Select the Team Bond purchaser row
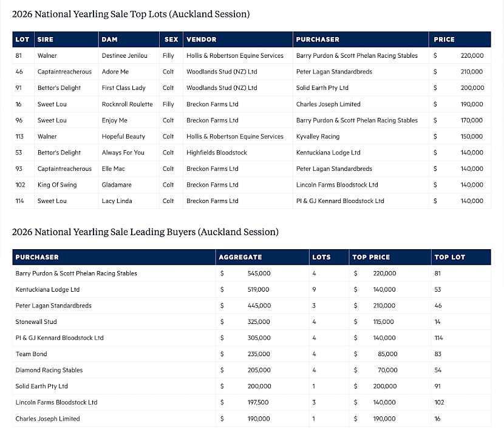The width and height of the screenshot is (504, 440). (x=31, y=354)
